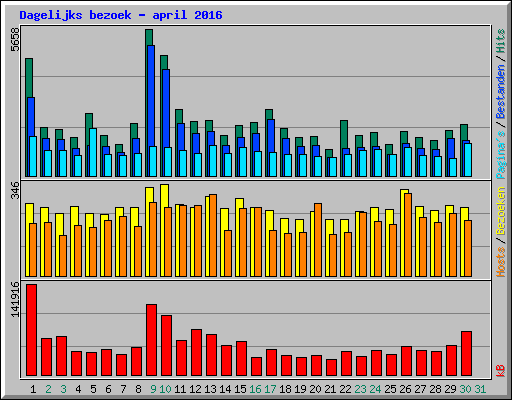
Task: Click day label '7' on the x-axis
Action: 123,389
